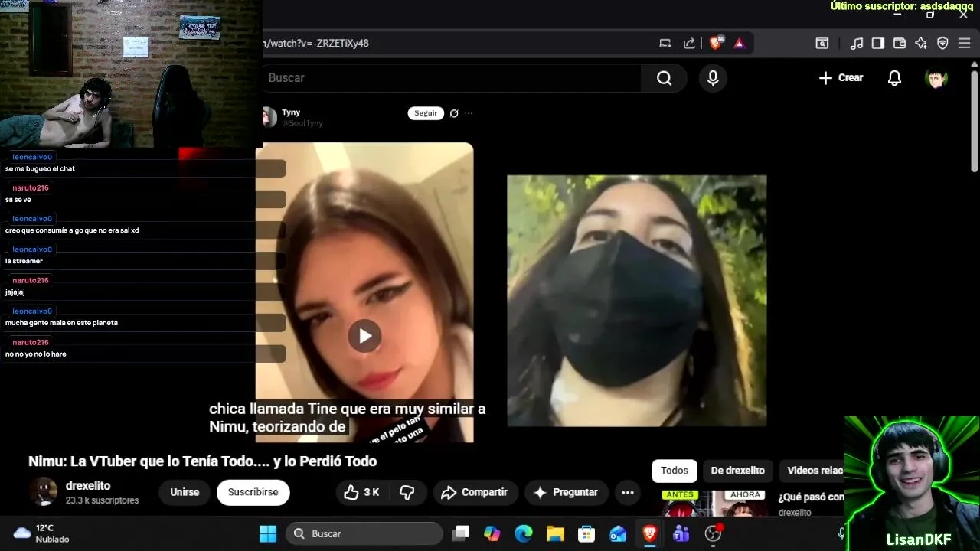Like the video with thumbs up 3 K
The image size is (980, 551).
362,493
